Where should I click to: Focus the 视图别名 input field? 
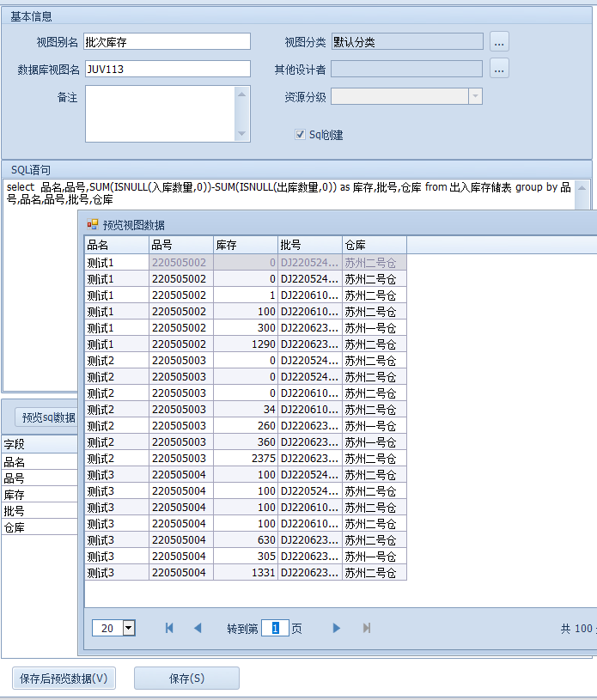(x=167, y=41)
